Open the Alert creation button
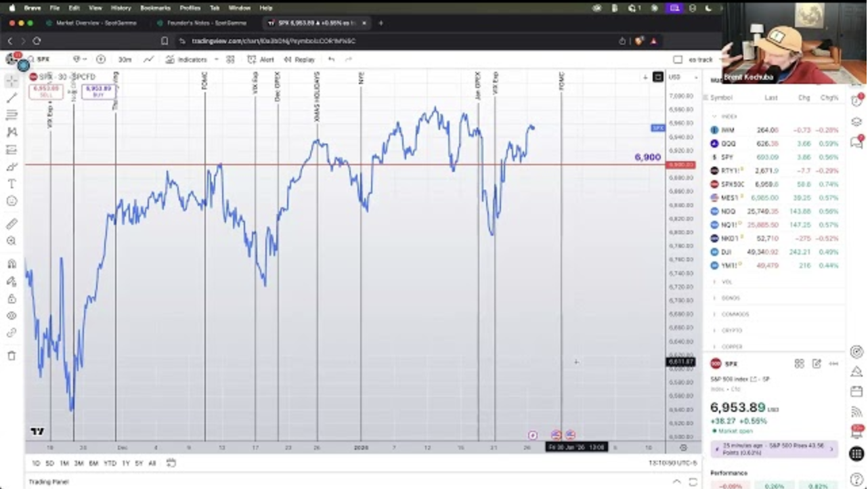The height and width of the screenshot is (489, 868). 261,60
